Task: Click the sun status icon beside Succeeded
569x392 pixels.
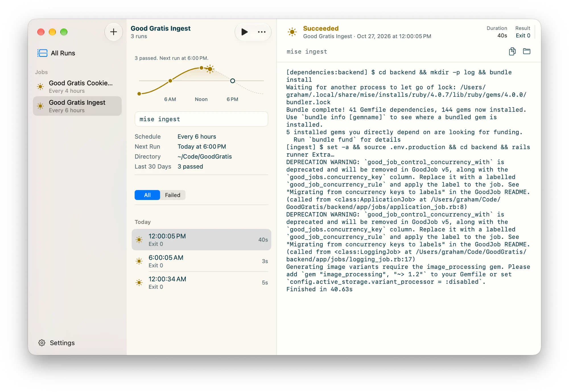Action: pos(292,32)
